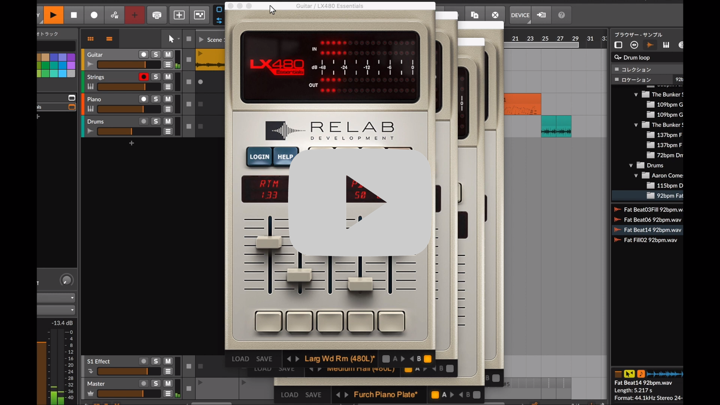Adjust the Guitar track volume slider

click(x=129, y=65)
